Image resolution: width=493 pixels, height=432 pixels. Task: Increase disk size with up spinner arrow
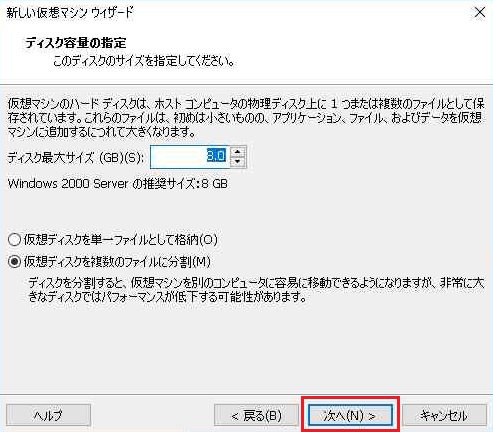coord(237,152)
